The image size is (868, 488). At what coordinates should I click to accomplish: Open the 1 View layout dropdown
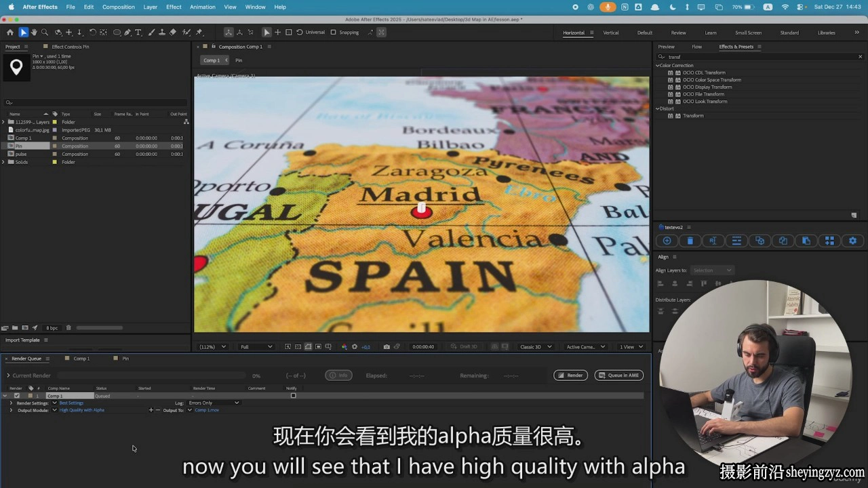tap(631, 346)
